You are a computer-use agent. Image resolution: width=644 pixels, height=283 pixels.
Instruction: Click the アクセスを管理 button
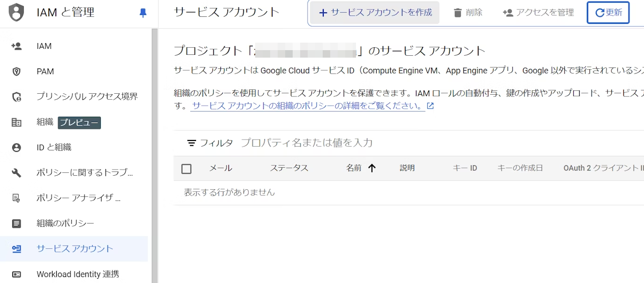click(538, 13)
